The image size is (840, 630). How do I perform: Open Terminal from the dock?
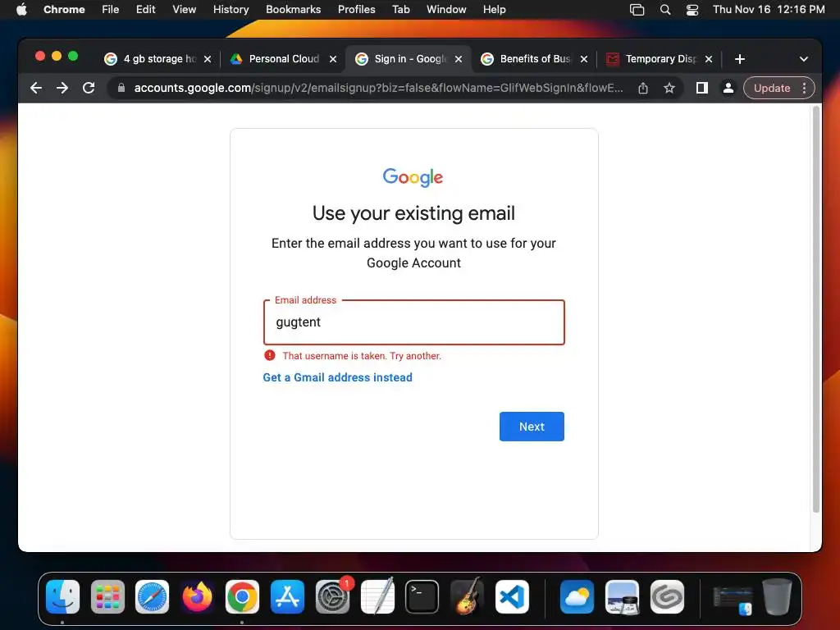point(422,597)
